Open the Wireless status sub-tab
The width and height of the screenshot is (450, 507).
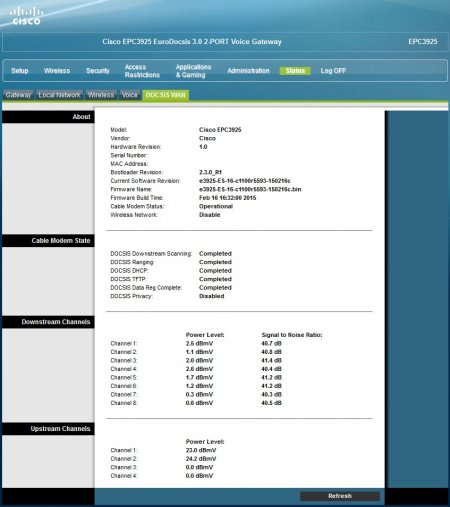coord(101,95)
